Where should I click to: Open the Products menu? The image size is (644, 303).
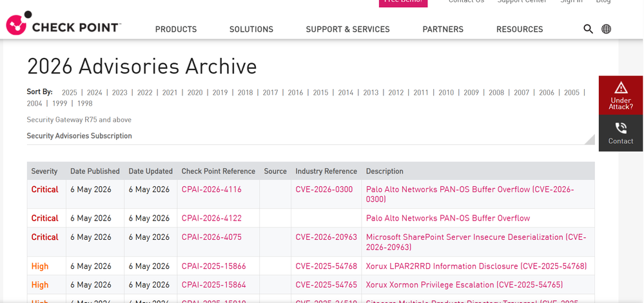tap(176, 30)
